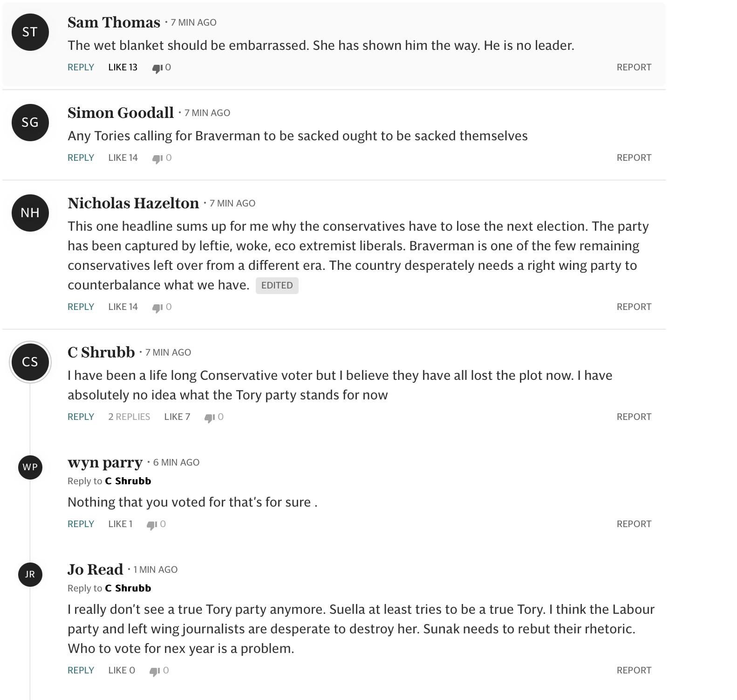Thumbs-down Jo Read's reply
Image resolution: width=737 pixels, height=700 pixels.
click(154, 671)
